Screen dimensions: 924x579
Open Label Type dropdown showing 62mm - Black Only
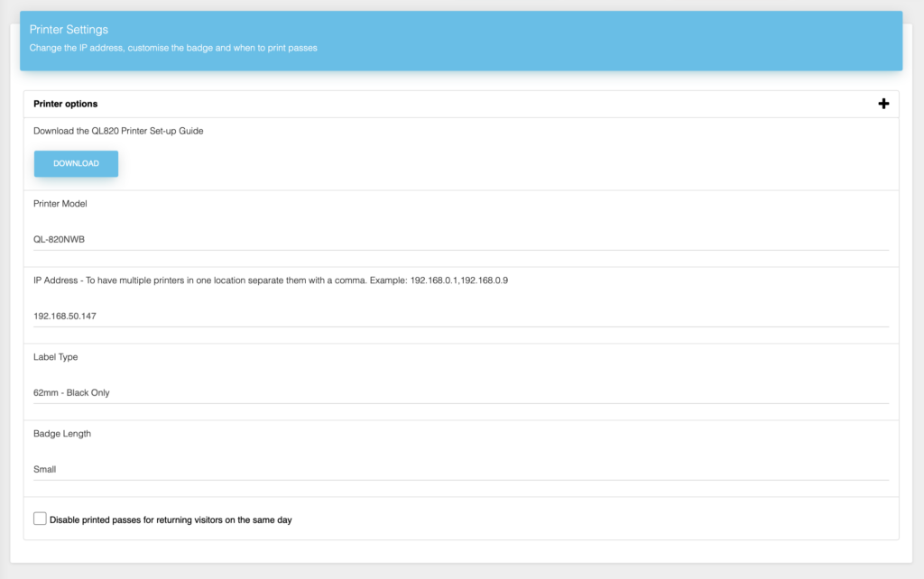point(461,392)
